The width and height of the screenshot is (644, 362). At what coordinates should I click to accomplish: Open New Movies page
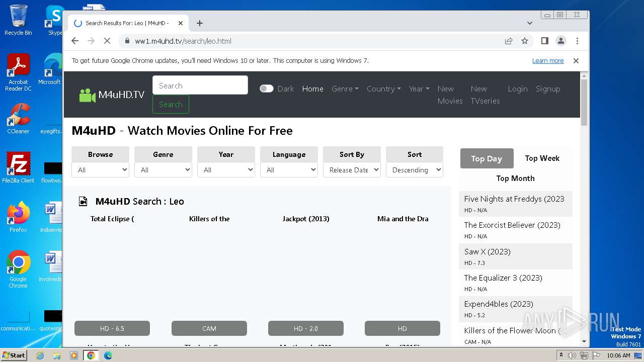point(450,95)
